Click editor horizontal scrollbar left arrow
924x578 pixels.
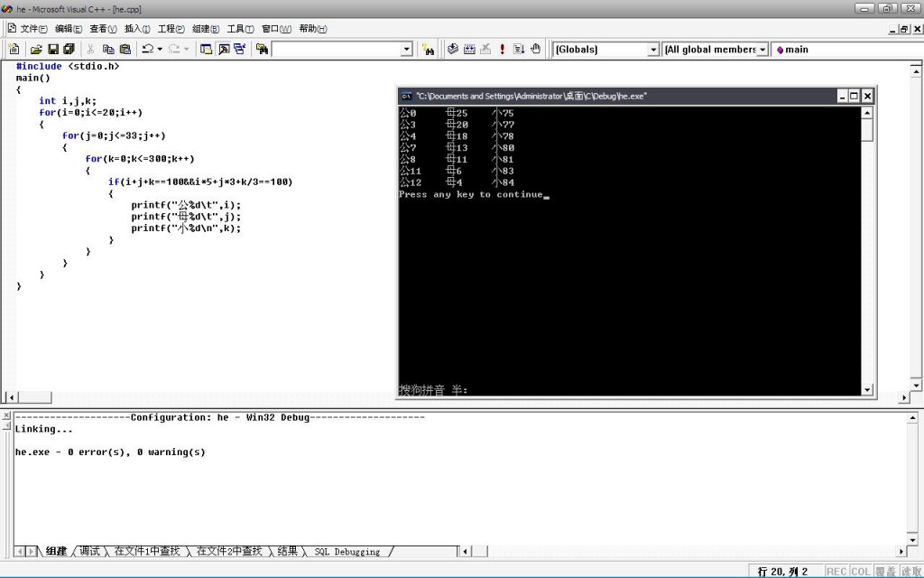11,397
